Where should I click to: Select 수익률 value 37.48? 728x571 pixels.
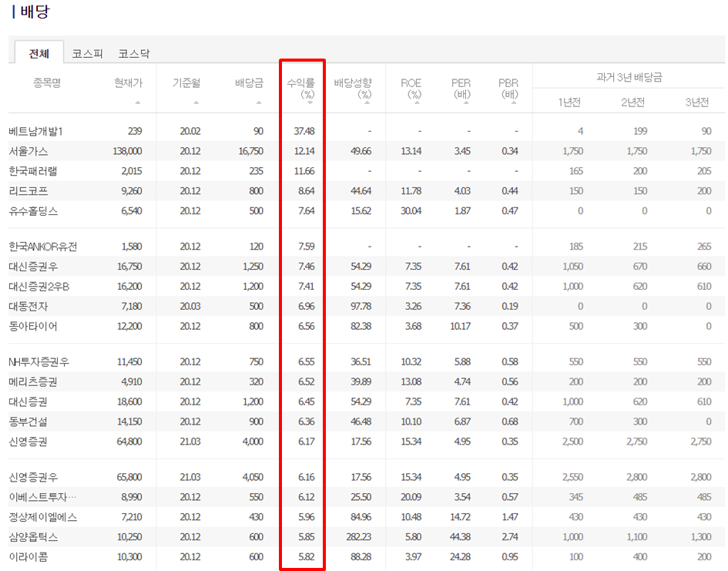(304, 131)
